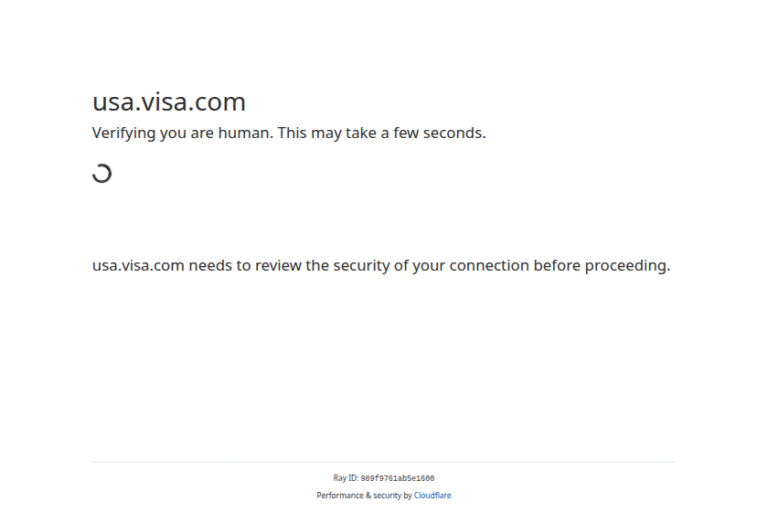Click the "Ray ID:" label
This screenshot has height=512, width=768.
346,479
